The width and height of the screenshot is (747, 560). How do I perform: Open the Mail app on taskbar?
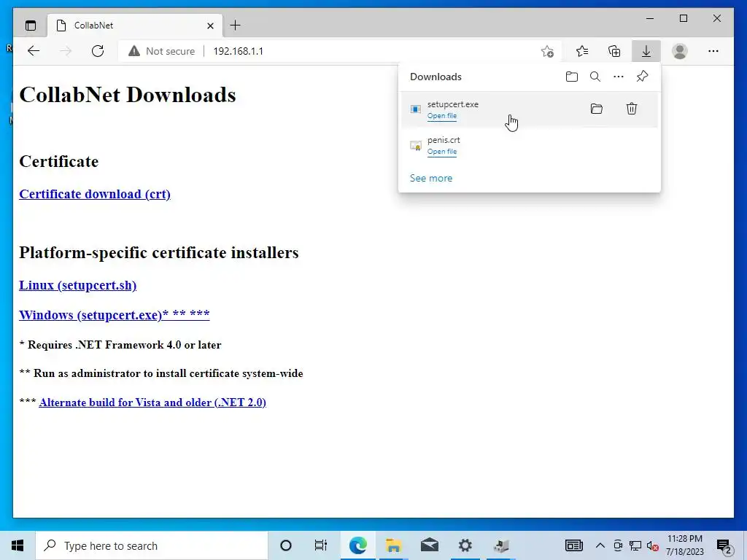[x=429, y=545]
